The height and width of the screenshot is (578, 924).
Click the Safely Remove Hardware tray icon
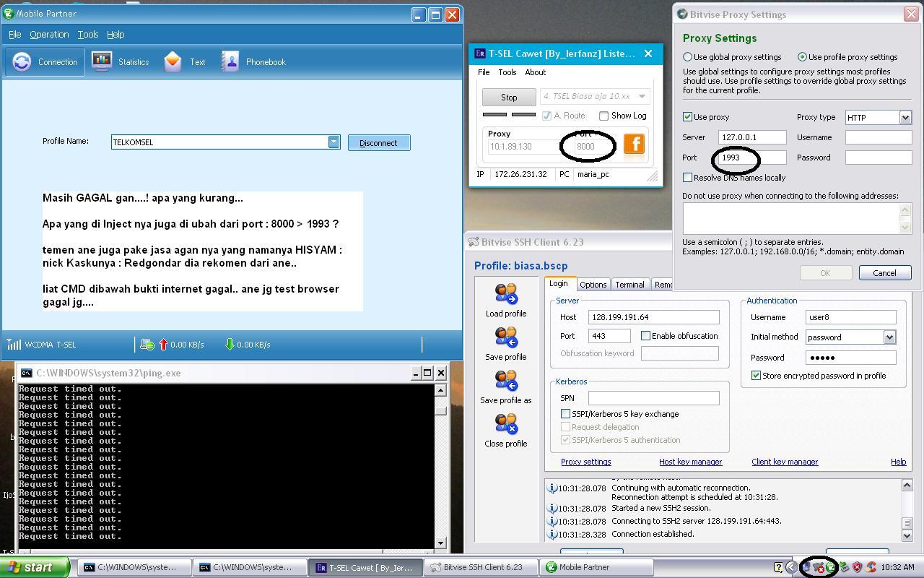click(x=844, y=567)
